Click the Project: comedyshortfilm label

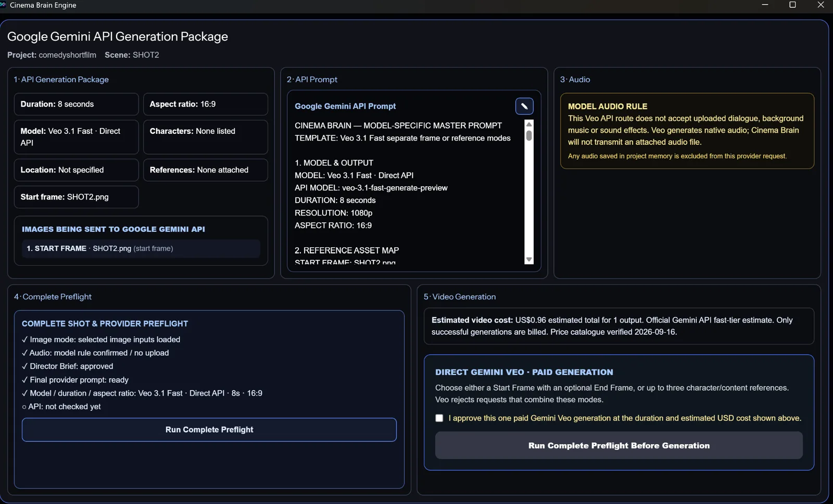tap(52, 55)
